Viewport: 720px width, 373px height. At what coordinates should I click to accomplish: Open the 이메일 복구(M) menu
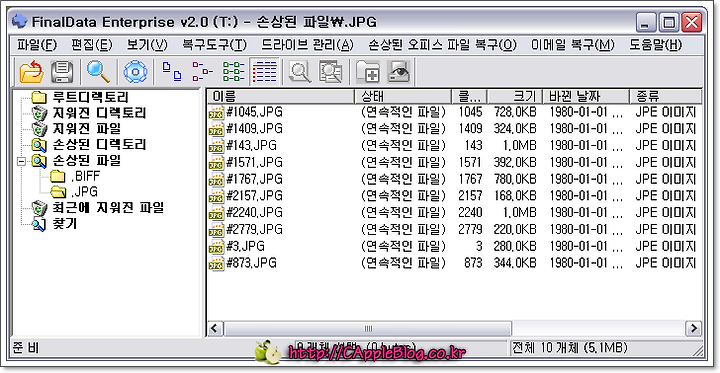(573, 45)
